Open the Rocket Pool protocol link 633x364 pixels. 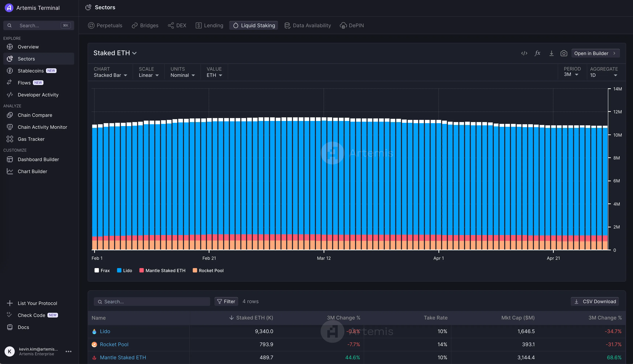point(114,345)
